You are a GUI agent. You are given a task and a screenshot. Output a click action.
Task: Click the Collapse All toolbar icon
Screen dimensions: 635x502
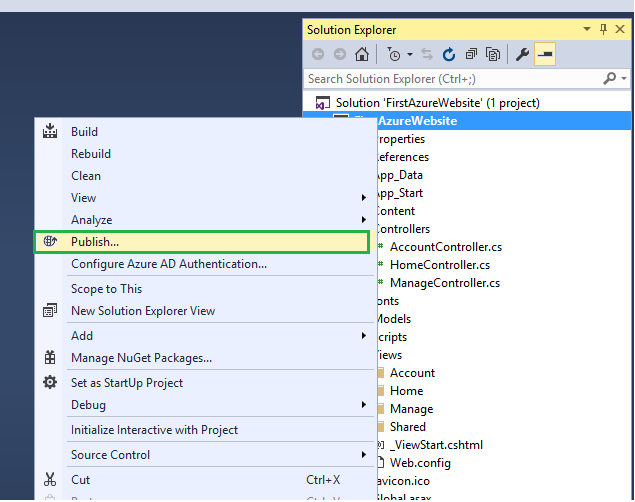(x=471, y=55)
